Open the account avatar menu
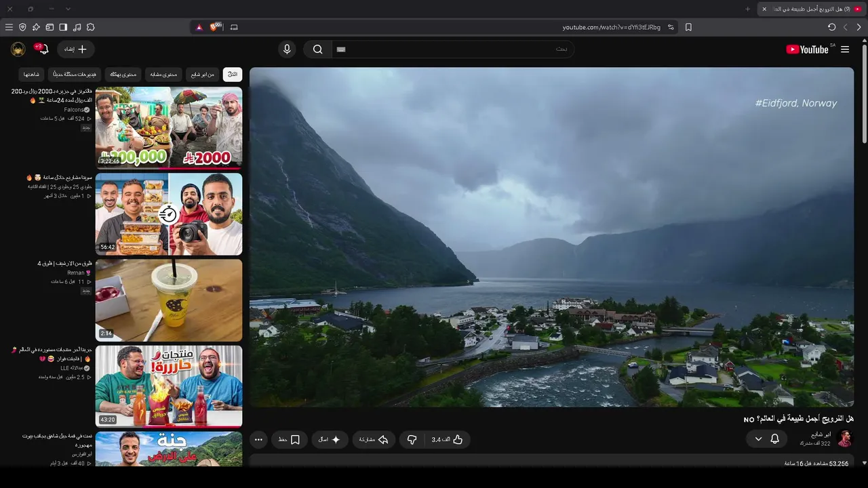868x488 pixels. (x=18, y=49)
